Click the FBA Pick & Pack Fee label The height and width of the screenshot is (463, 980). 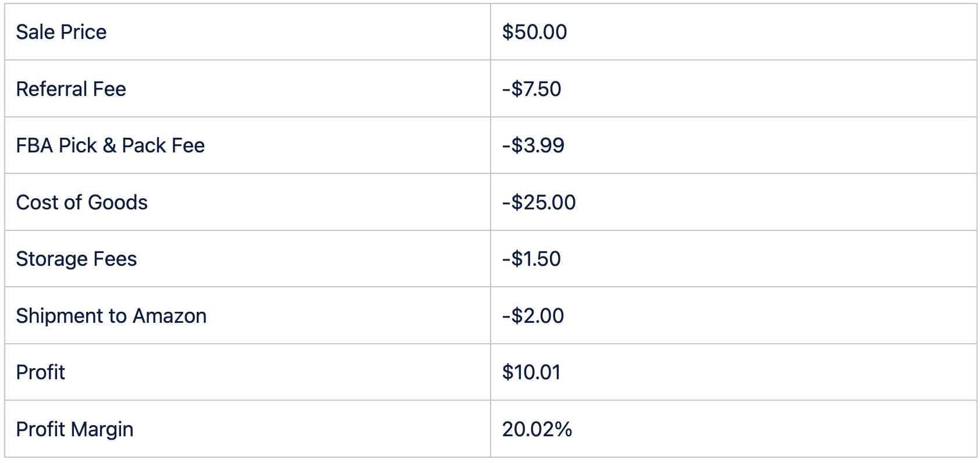(111, 145)
